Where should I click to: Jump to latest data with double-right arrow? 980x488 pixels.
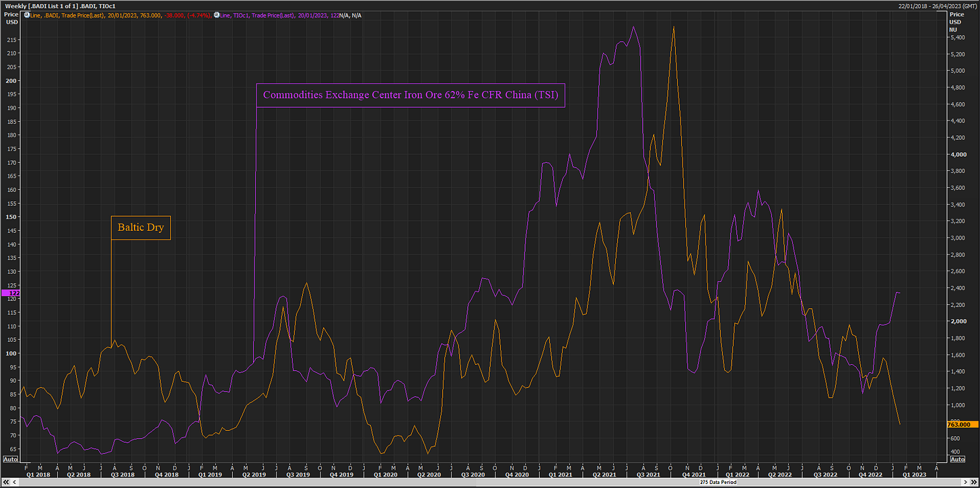point(974,482)
